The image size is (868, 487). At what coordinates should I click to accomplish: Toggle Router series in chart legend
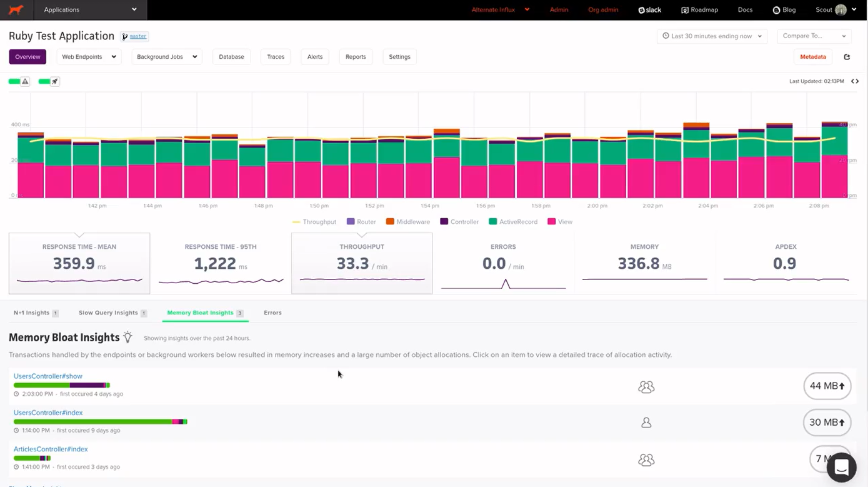361,222
